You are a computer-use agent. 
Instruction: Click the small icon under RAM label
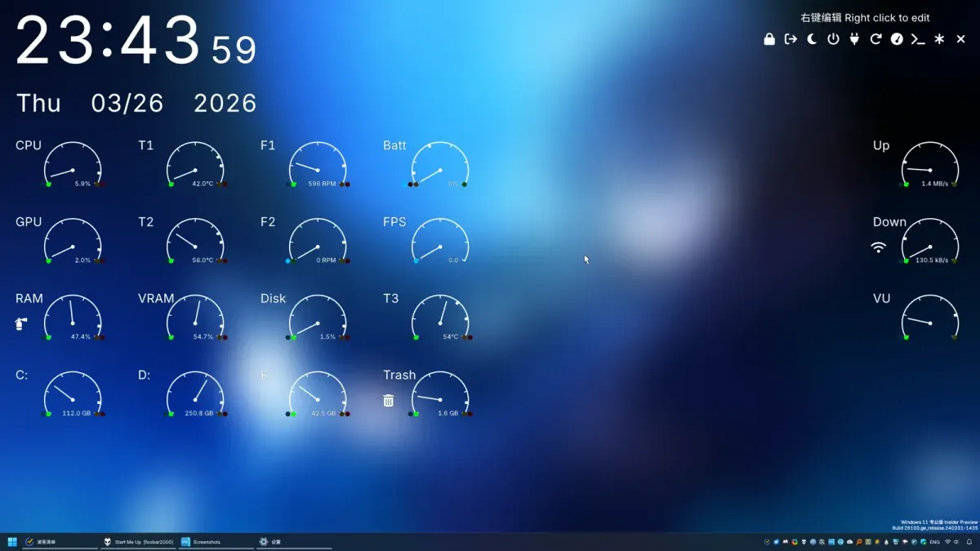pos(21,323)
